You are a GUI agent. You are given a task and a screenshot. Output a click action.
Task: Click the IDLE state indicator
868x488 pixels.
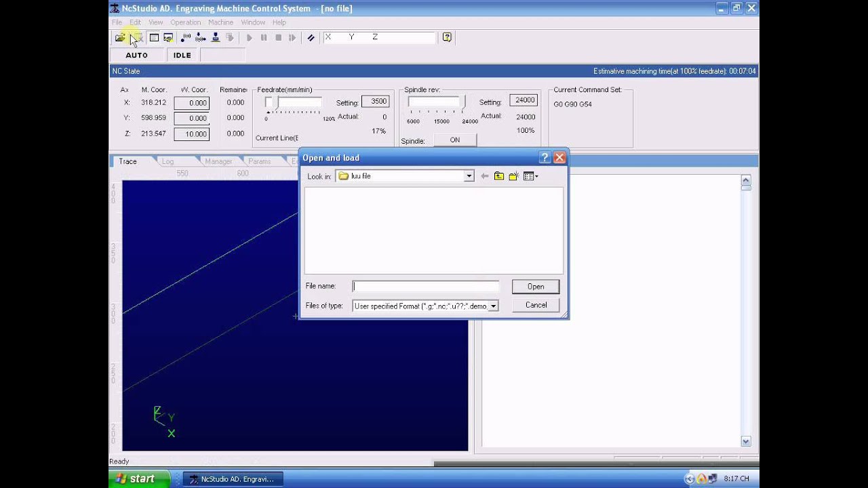182,56
